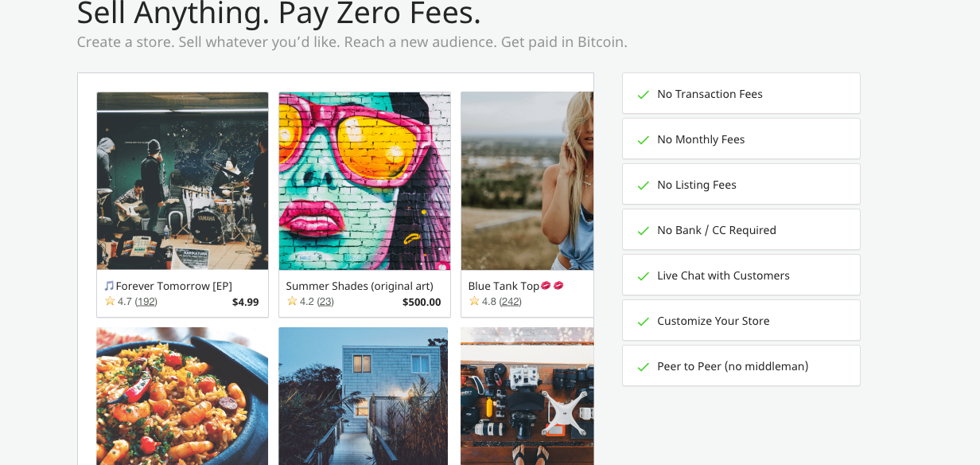Open the blue house listing image

click(364, 396)
